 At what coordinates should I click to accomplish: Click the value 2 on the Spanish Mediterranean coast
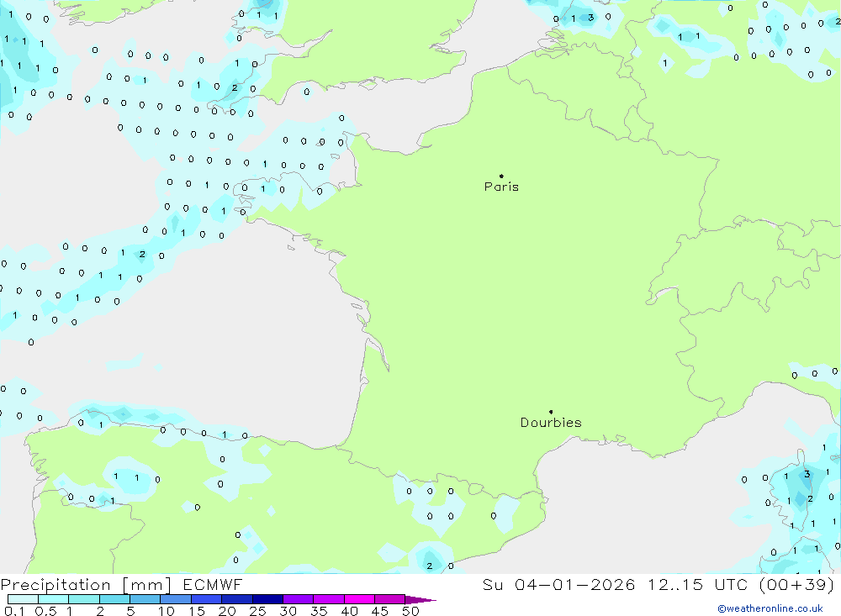tap(429, 566)
